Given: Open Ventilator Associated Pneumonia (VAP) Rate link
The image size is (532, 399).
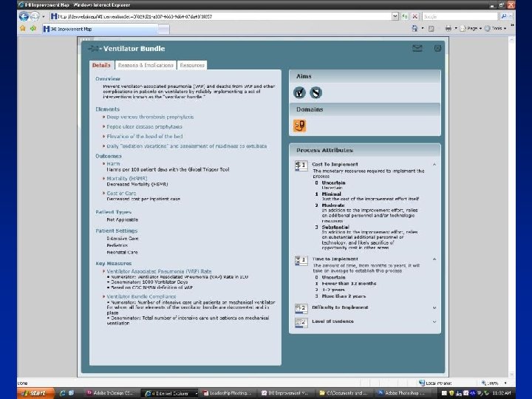Looking at the screenshot, I should pyautogui.click(x=159, y=271).
